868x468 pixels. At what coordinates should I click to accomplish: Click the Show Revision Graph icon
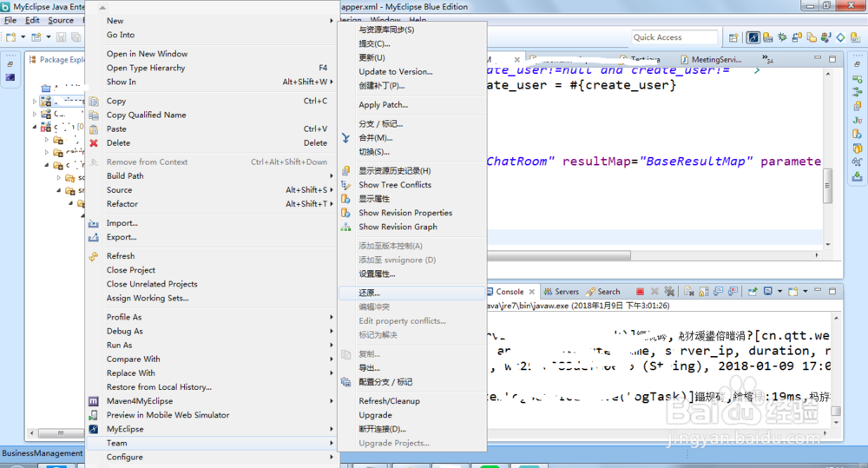coord(345,227)
